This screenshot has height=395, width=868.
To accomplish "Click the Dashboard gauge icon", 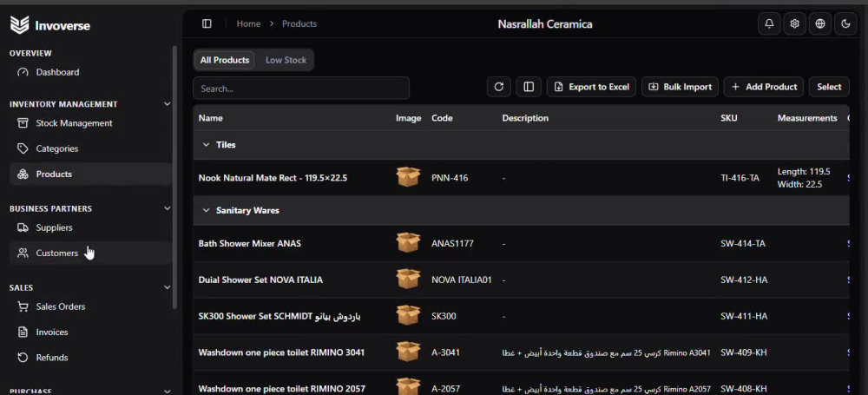I will pyautogui.click(x=23, y=72).
